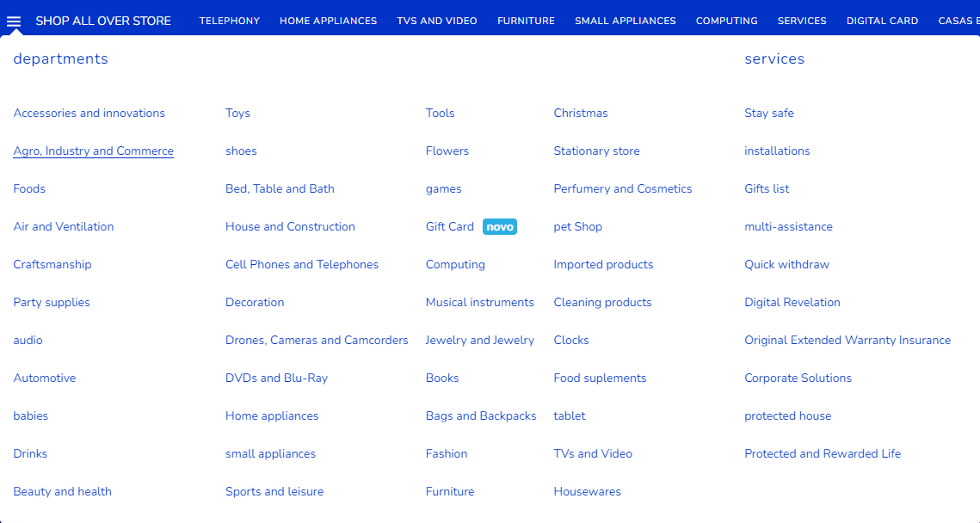Click the hamburger menu icon
The width and height of the screenshot is (980, 523).
point(14,22)
